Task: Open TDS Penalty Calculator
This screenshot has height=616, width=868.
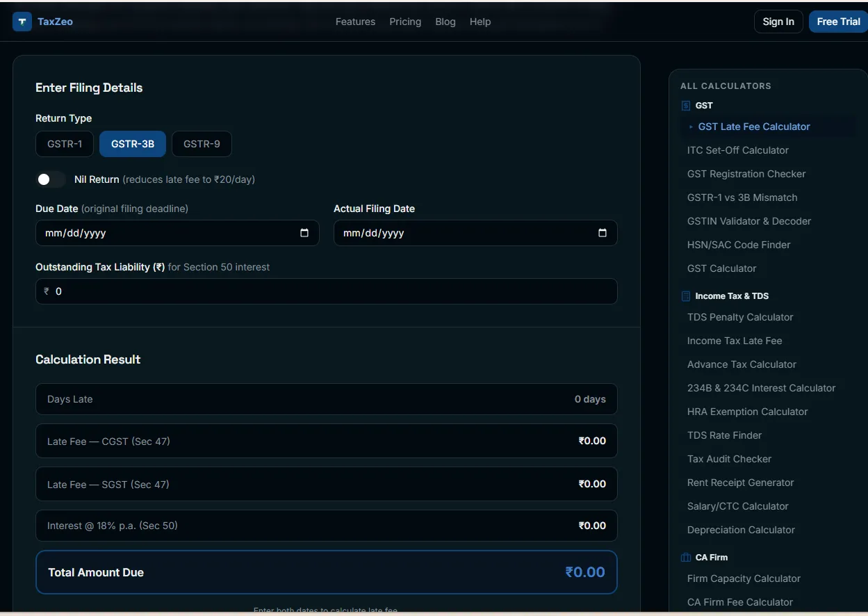Action: (740, 317)
